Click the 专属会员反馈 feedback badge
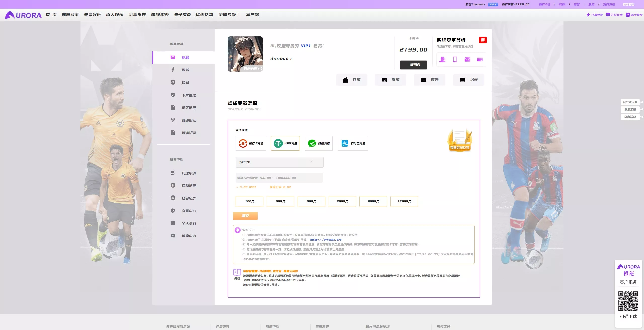Viewport: 644px width, 330px height. [460, 140]
